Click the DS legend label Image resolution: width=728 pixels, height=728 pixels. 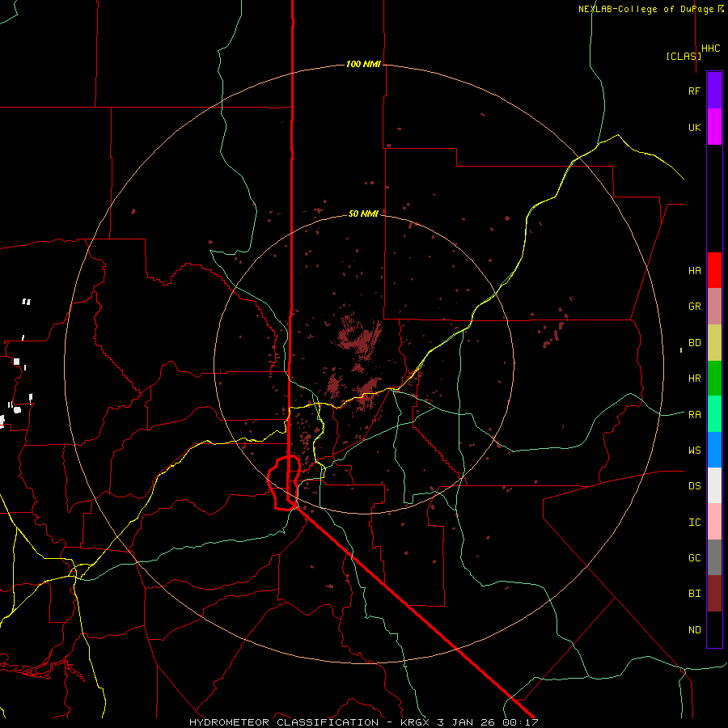click(695, 486)
